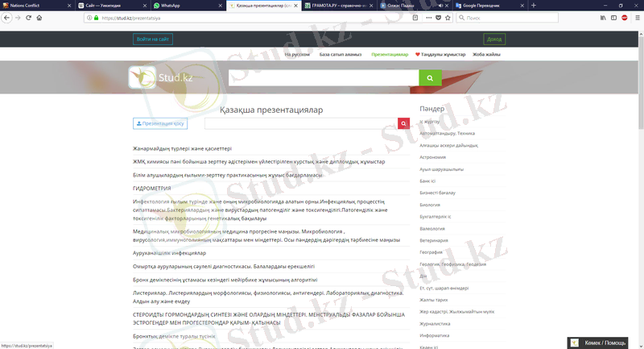Viewport: 644px width, 349px height.
Task: Select the Валеология subject
Action: pos(432,229)
